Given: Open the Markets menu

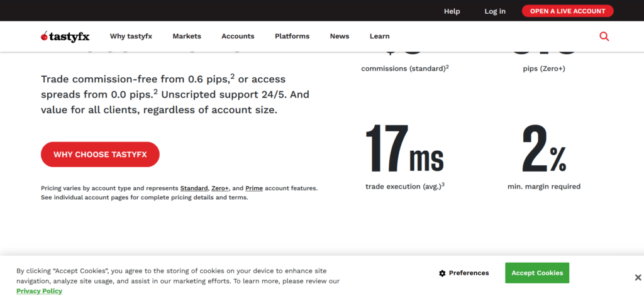Looking at the screenshot, I should coord(187,36).
